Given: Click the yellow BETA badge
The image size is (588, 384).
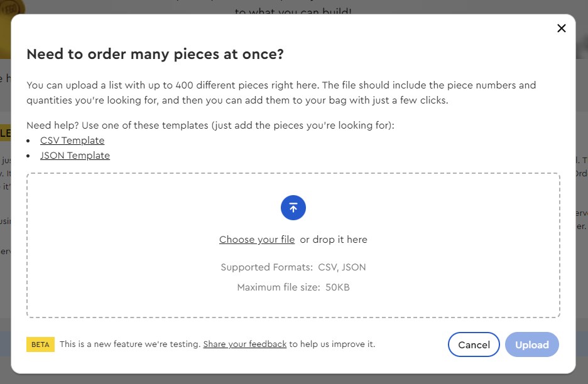Looking at the screenshot, I should (x=40, y=344).
